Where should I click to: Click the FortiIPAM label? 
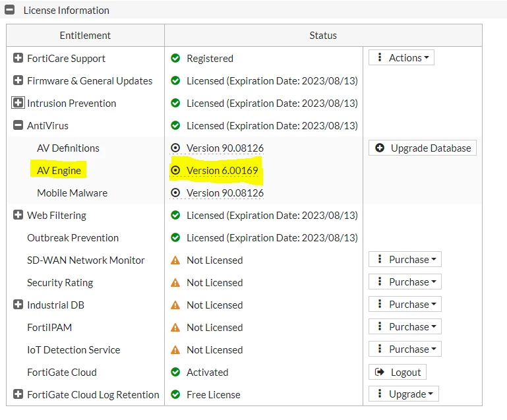point(49,327)
